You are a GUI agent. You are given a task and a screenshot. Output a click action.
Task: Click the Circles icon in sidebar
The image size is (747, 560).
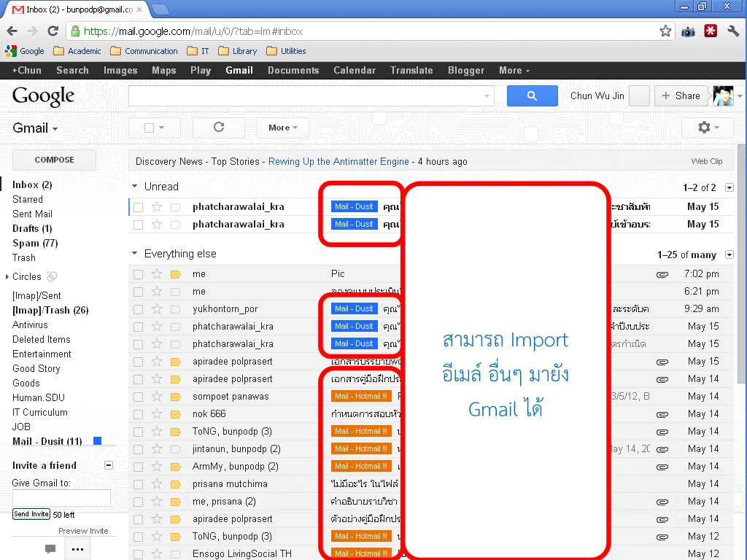52,276
